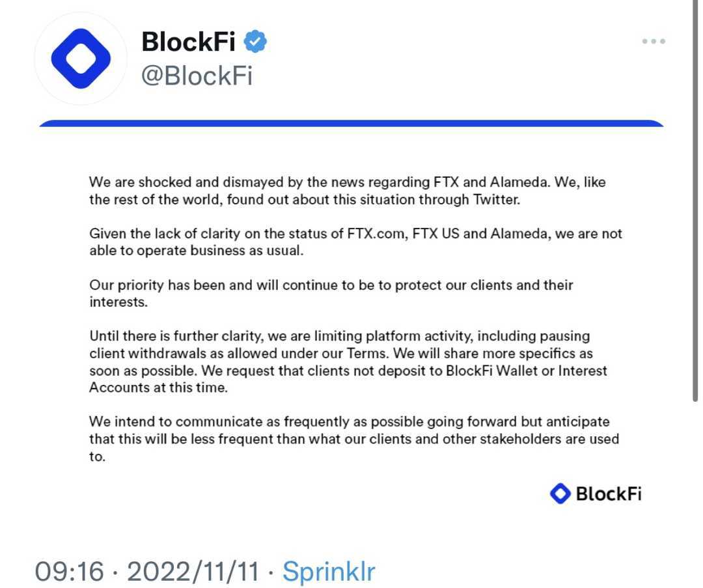Click the paragraph starting "We are shocked"
This screenshot has height=588, width=703.
coord(348,191)
